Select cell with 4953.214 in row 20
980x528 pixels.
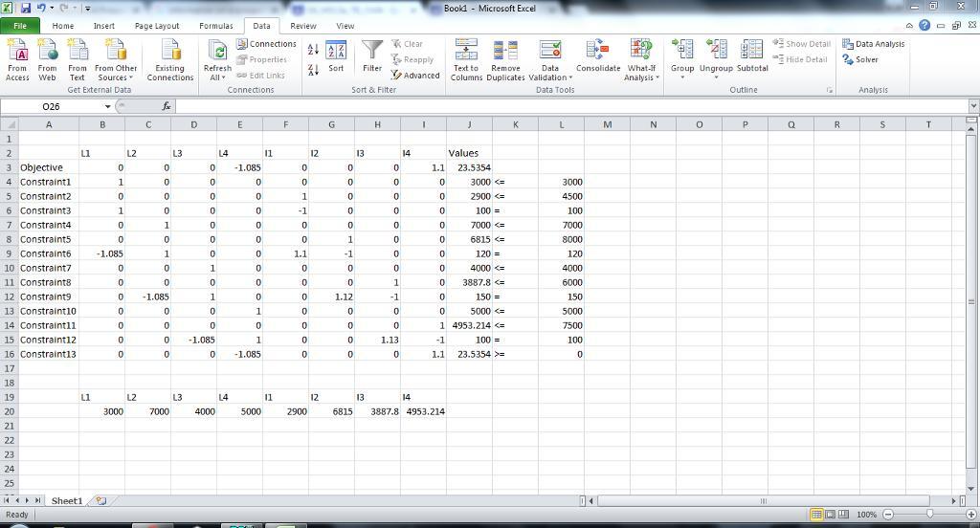[x=424, y=411]
